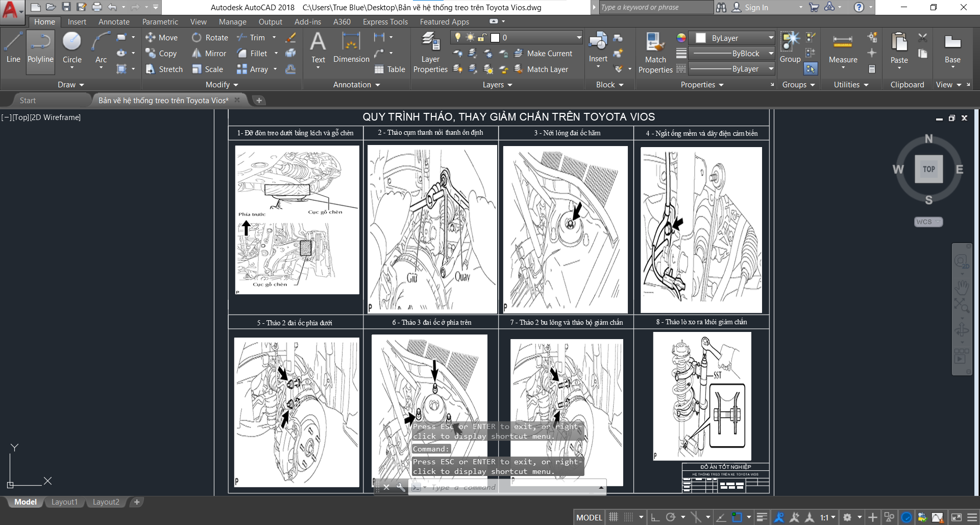Insert a Table
This screenshot has height=525, width=980.
[389, 69]
